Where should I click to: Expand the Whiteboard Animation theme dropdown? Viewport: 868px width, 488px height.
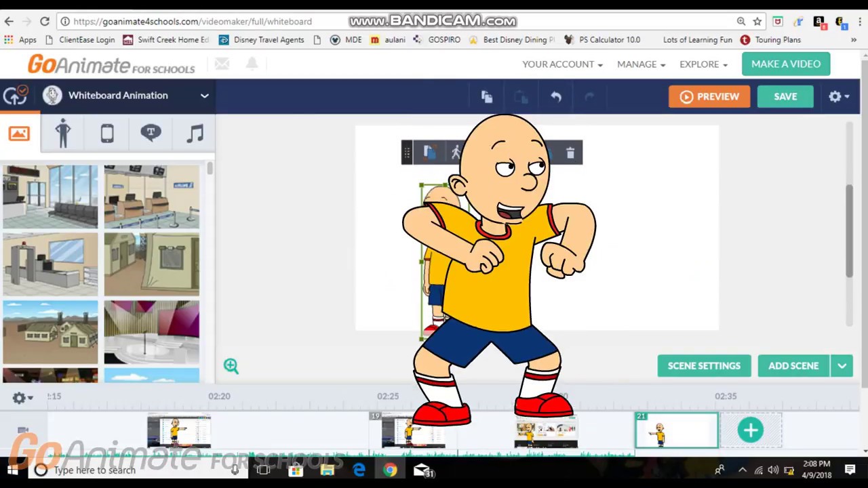click(204, 96)
